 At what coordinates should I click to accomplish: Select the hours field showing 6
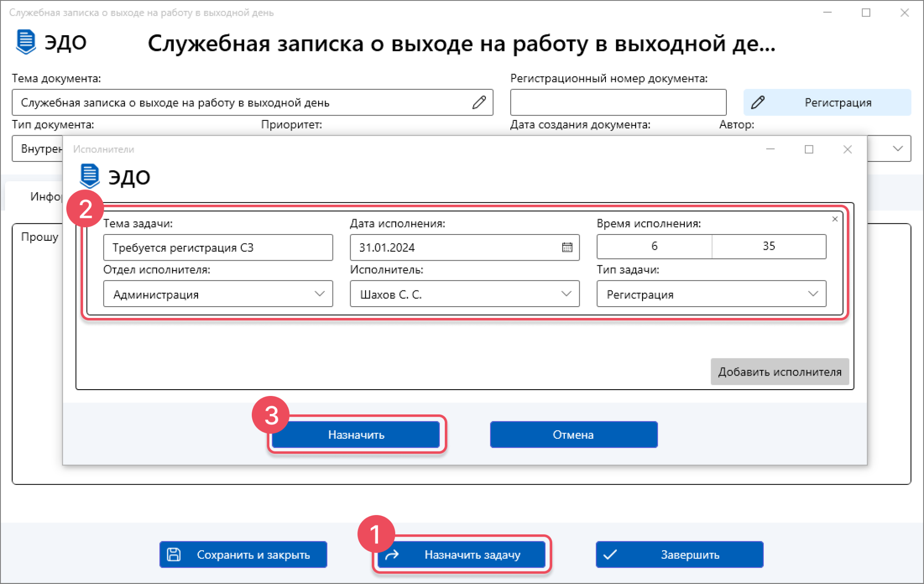(654, 246)
